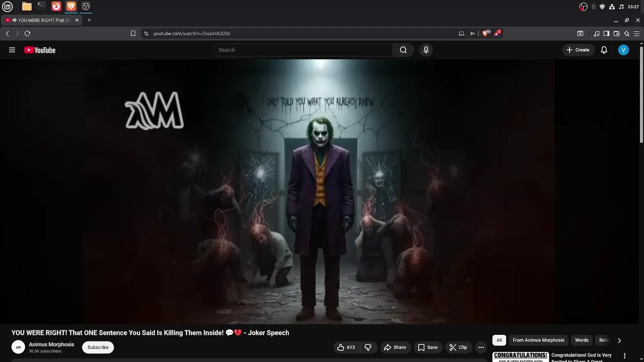This screenshot has height=362, width=644.
Task: Click the OBS recording tray icon
Action: click(584, 7)
